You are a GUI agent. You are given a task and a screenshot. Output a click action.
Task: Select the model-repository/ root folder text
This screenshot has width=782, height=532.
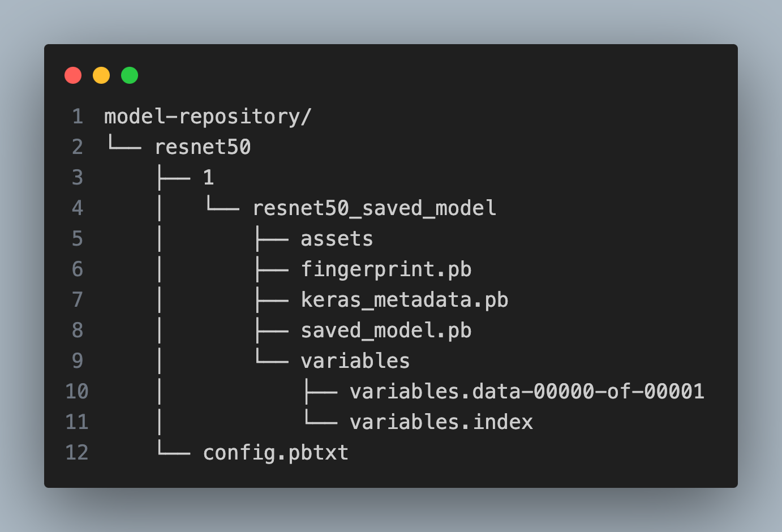click(x=208, y=117)
